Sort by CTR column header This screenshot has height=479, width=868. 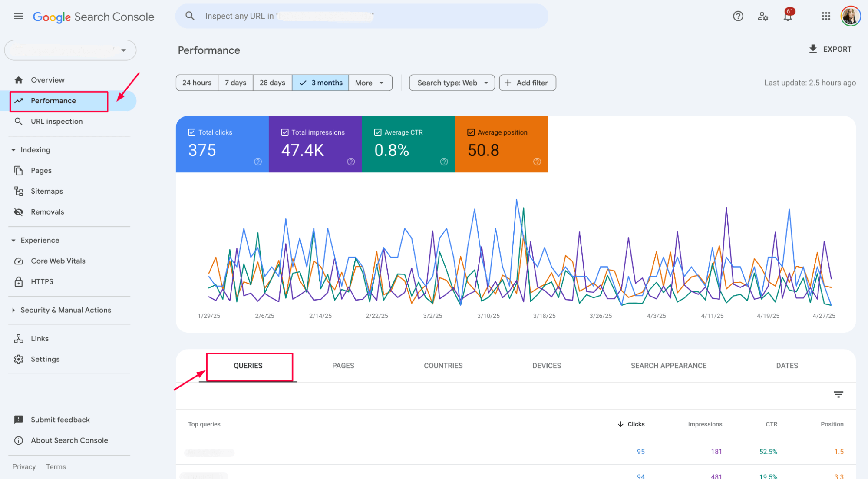[x=771, y=424]
